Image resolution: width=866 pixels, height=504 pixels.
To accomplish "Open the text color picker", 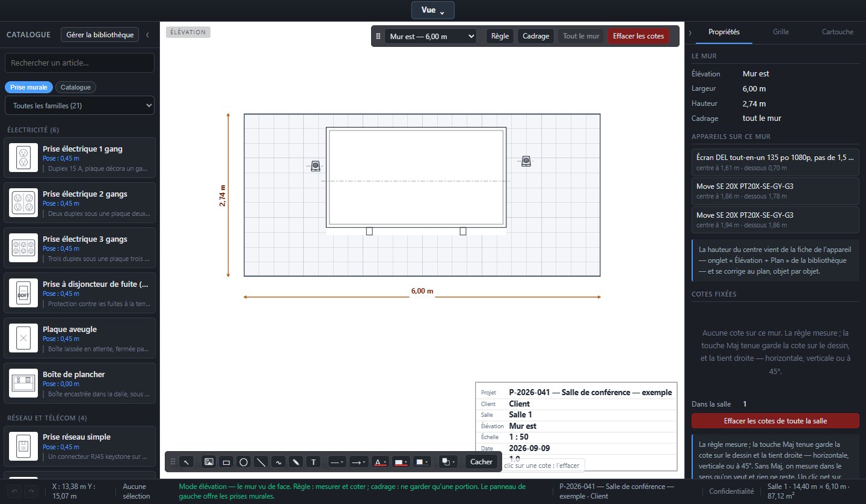I will (x=380, y=462).
